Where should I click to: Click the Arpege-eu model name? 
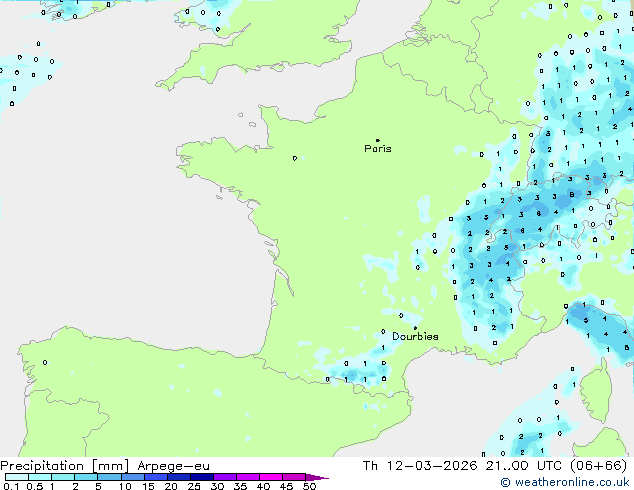(173, 466)
